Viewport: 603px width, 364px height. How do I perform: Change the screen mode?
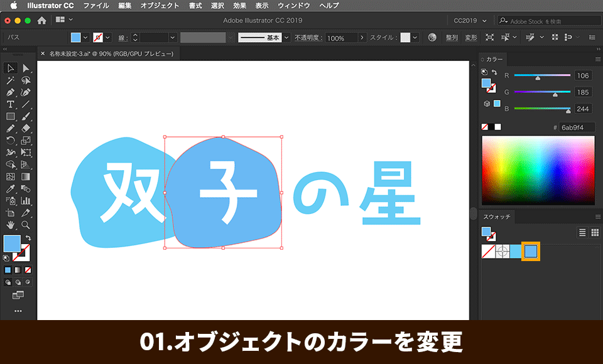(x=18, y=295)
